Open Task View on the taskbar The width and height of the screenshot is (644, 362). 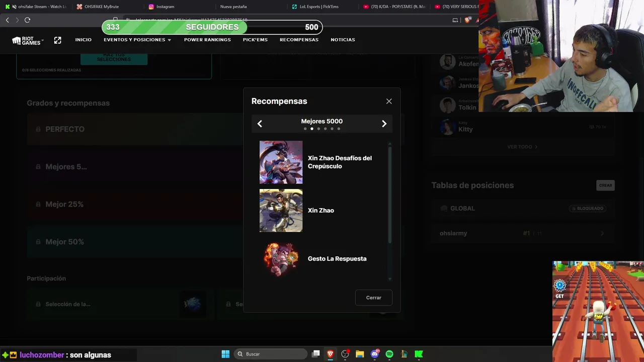[x=315, y=354]
